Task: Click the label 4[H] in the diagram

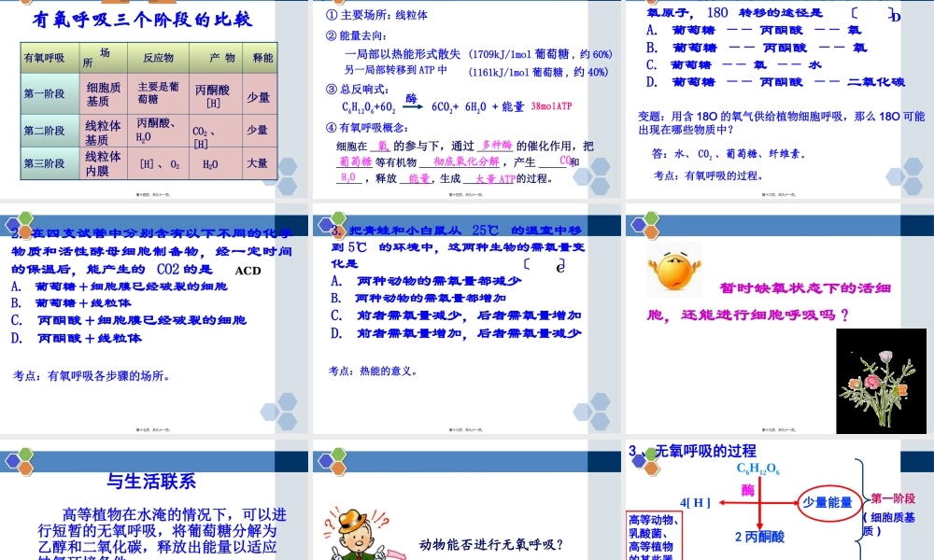Action: pos(695,503)
